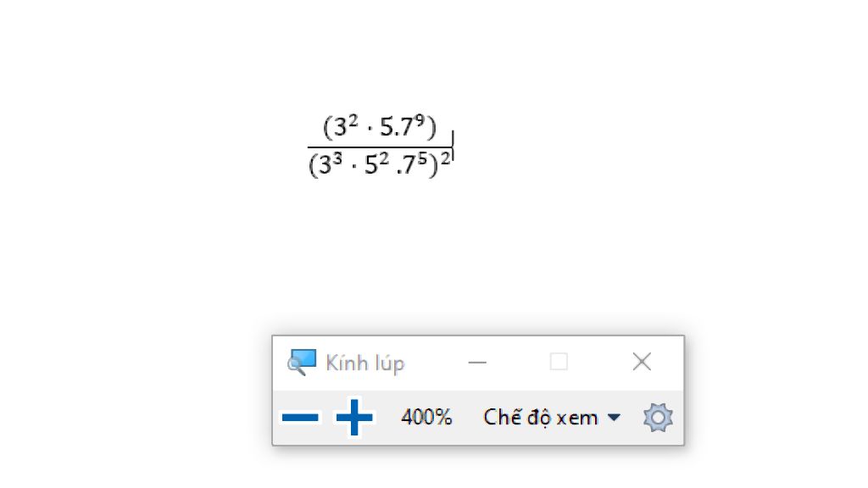Screen dimensions: 868x488
Task: Zoom in with the blue plus button
Action: click(354, 417)
